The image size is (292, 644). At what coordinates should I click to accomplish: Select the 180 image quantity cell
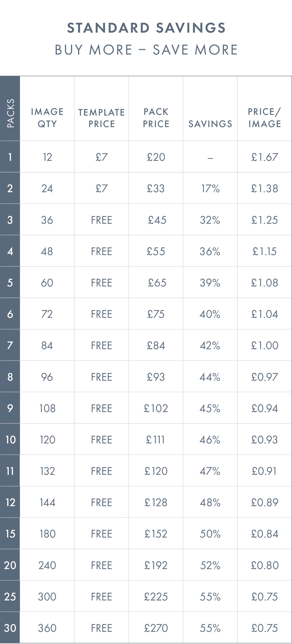click(x=47, y=534)
